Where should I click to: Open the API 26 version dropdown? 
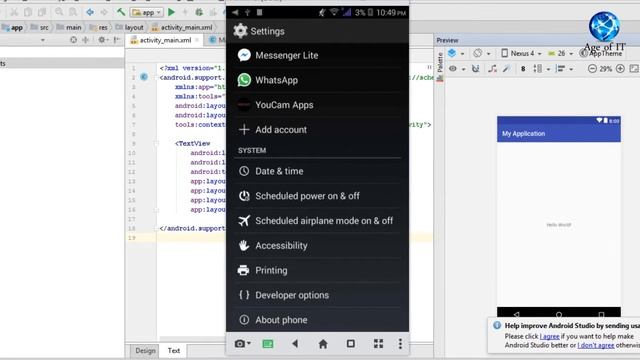(x=560, y=53)
